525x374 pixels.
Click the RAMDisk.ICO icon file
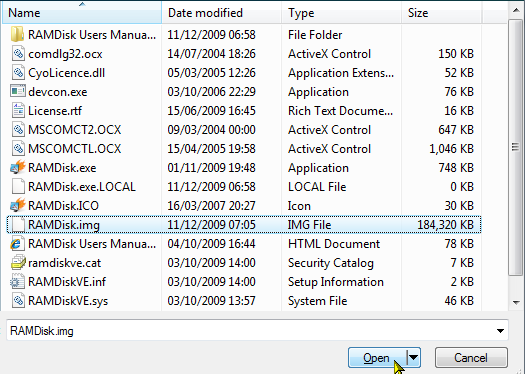(x=18, y=205)
